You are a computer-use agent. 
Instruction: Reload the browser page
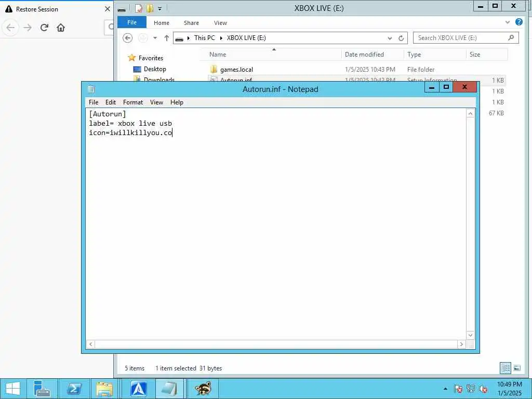[x=44, y=28]
